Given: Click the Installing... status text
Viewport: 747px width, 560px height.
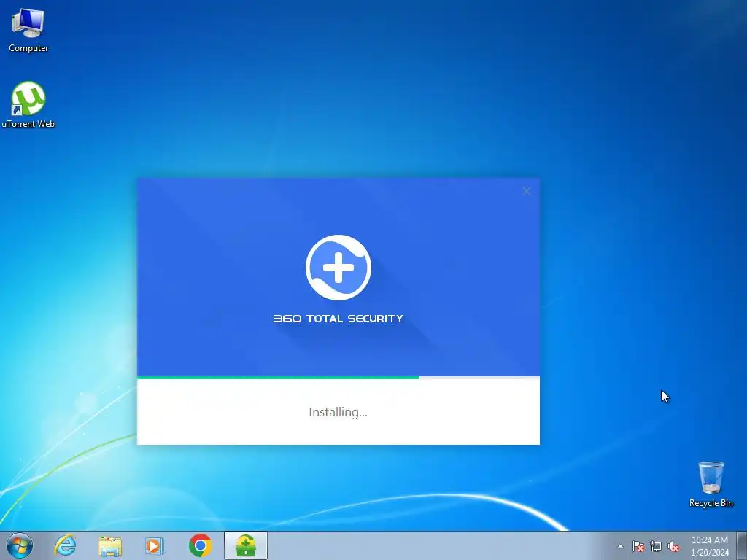Looking at the screenshot, I should point(338,412).
